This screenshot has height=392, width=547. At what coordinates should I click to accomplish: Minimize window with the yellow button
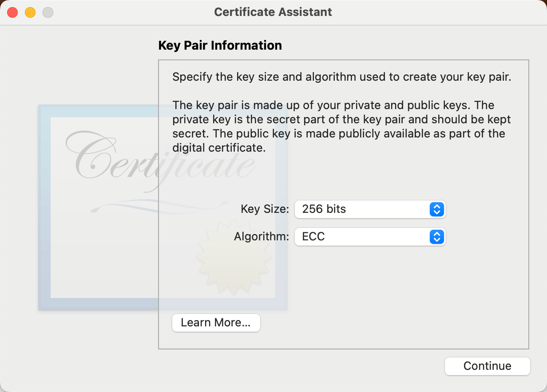[x=30, y=12]
